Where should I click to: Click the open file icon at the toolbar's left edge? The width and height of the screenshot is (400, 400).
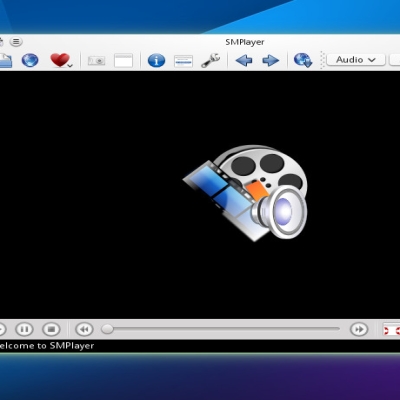tap(5, 61)
